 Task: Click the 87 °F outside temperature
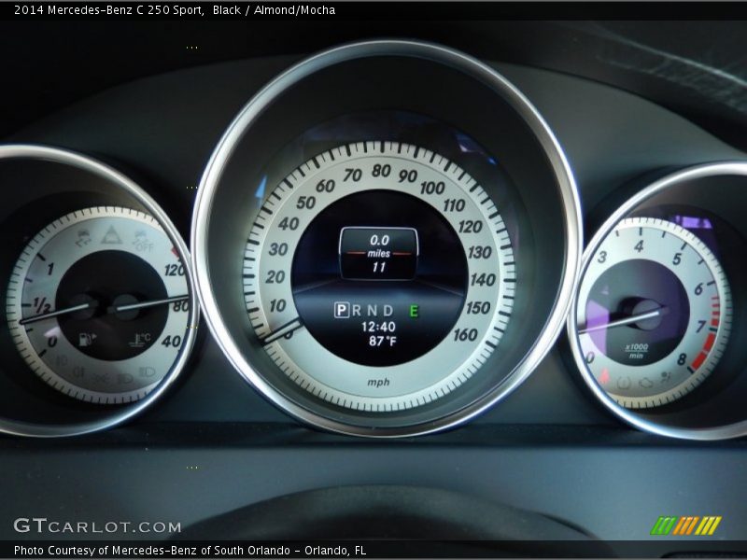pyautogui.click(x=382, y=341)
